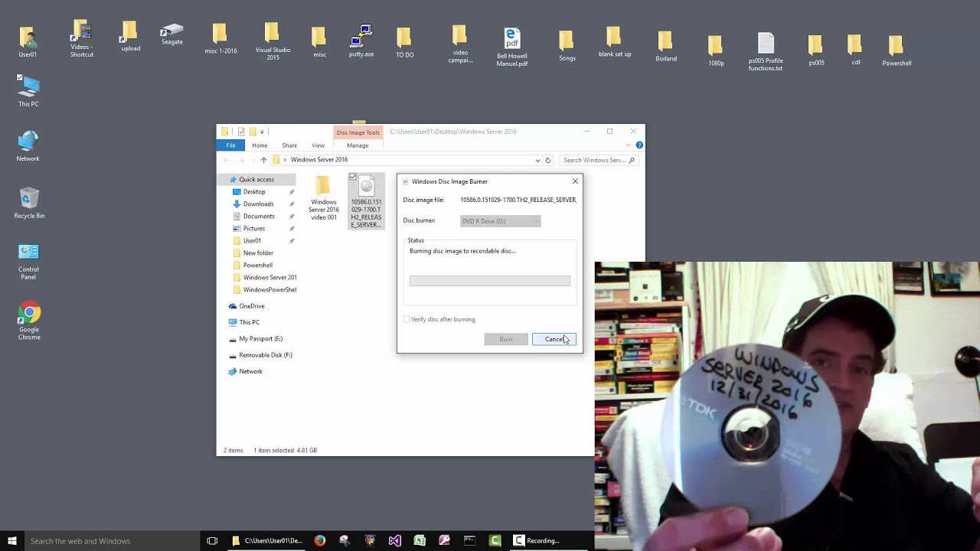Select the 1080p desktop folder

[x=716, y=51]
